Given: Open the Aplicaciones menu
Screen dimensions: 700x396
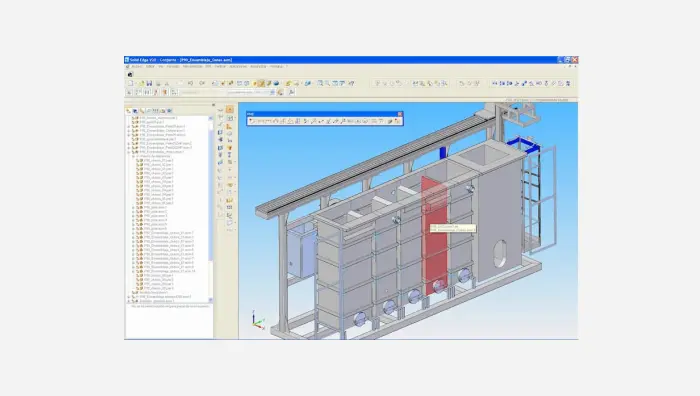Looking at the screenshot, I should click(x=238, y=67).
